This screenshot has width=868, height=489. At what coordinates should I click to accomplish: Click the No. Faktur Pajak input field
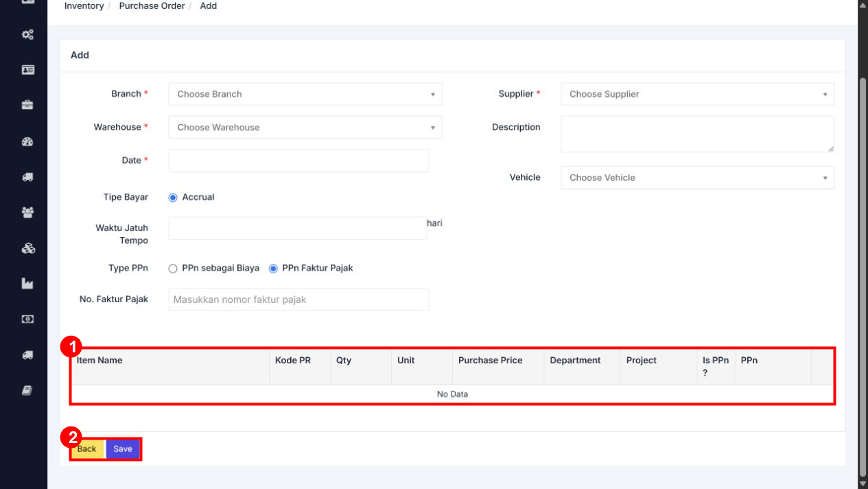coord(298,299)
